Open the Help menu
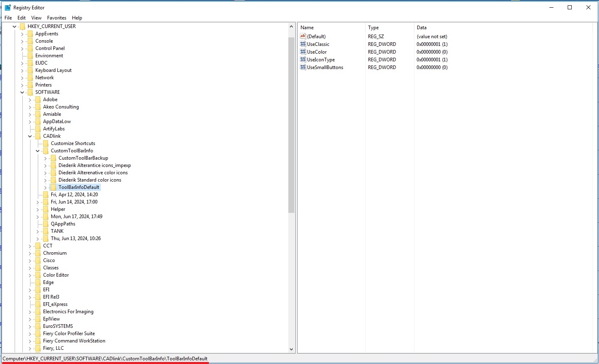Viewport: 599px width, 364px height. click(77, 18)
